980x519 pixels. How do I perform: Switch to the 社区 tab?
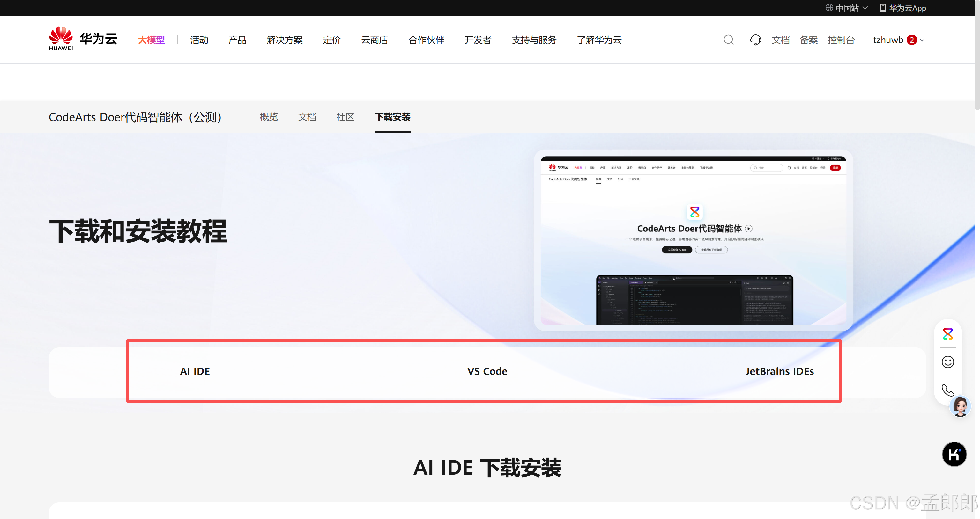pos(345,117)
